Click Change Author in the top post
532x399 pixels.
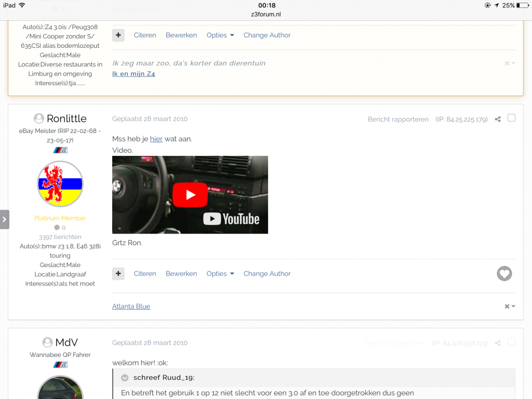[267, 35]
